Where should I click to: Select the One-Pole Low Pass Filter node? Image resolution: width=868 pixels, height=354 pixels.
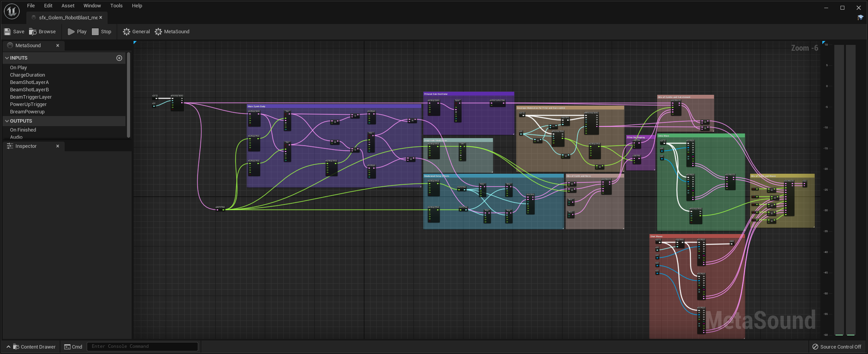(x=497, y=103)
